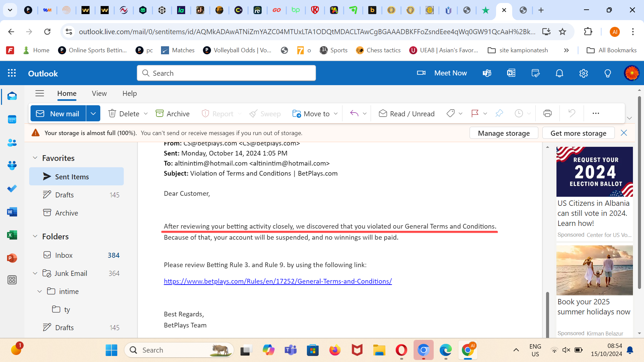Open File Explorer from taskbar
Image resolution: width=644 pixels, height=362 pixels.
click(379, 350)
